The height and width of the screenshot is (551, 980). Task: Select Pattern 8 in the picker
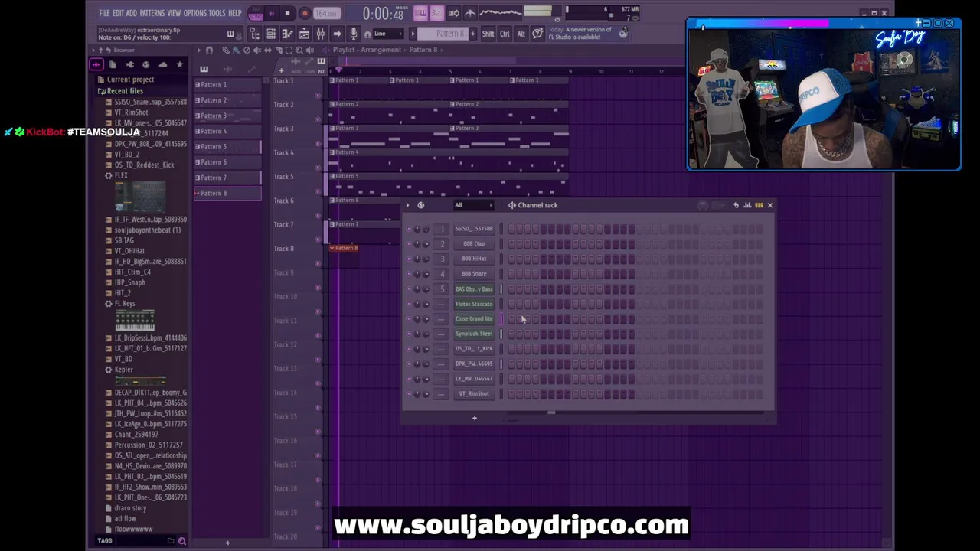tap(227, 193)
